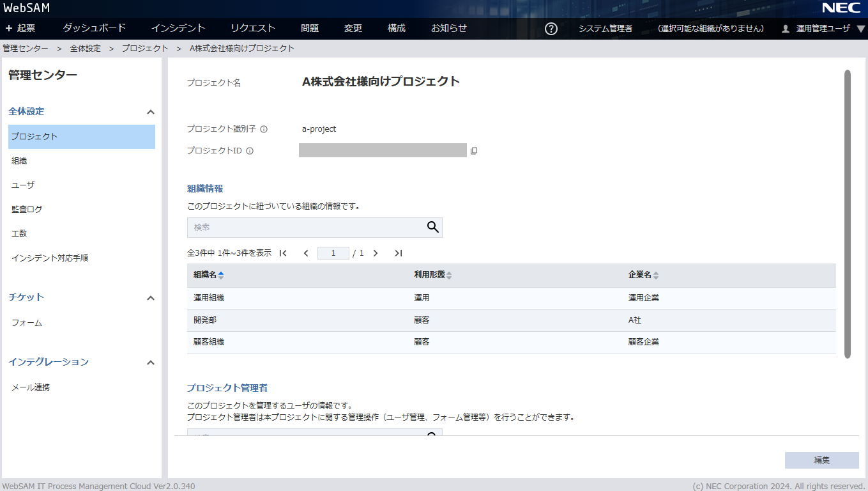
Task: Copy the project ID with copy icon
Action: [x=474, y=151]
